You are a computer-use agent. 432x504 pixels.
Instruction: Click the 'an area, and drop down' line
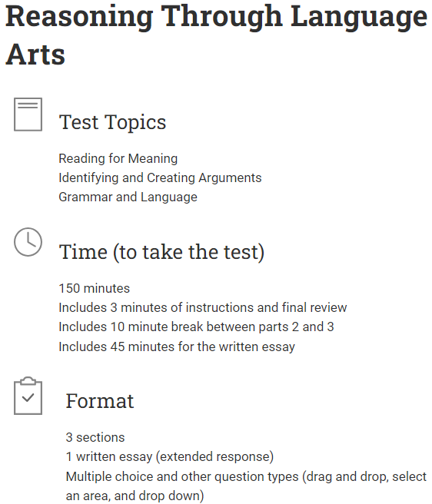point(135,496)
